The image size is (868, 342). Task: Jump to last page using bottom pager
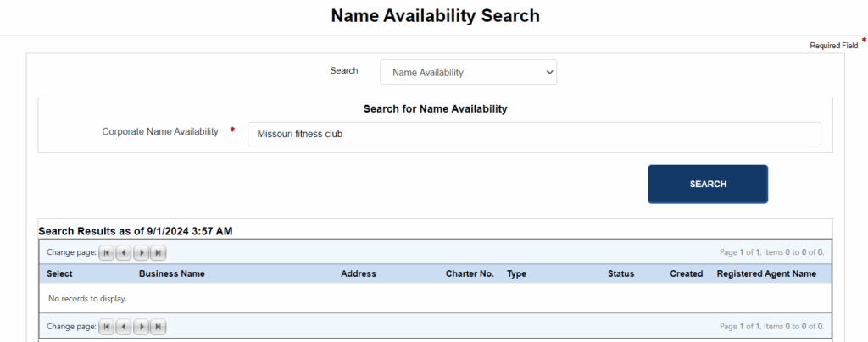tap(158, 327)
